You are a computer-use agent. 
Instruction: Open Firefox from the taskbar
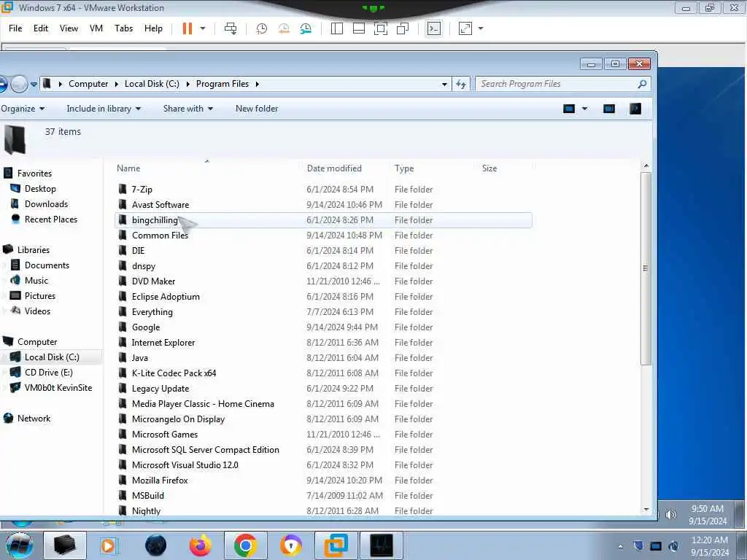tap(200, 545)
